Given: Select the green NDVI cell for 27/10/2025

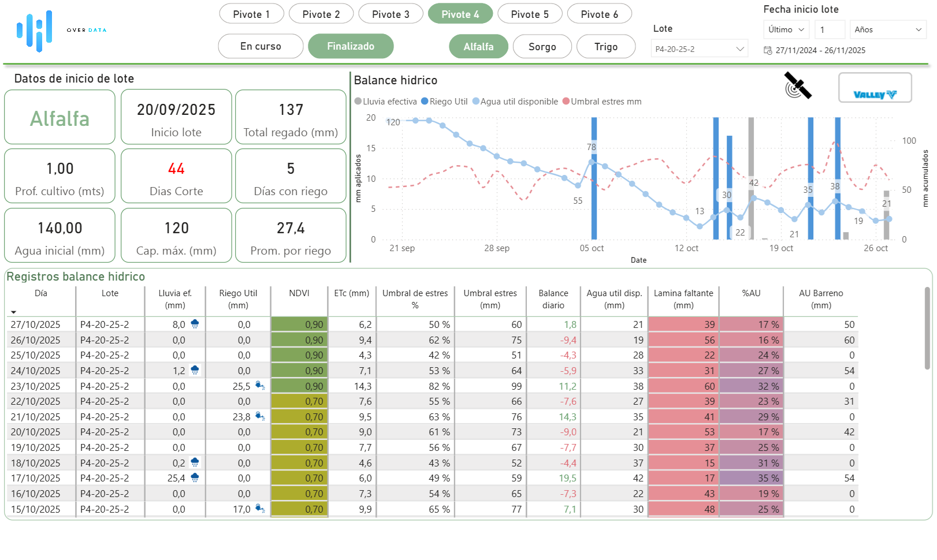Looking at the screenshot, I should tap(299, 324).
